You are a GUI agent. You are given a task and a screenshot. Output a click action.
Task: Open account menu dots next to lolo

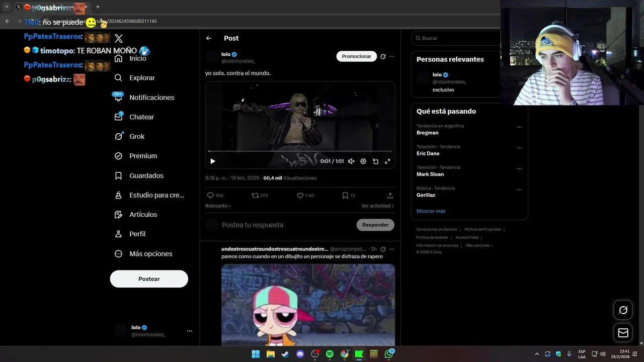[x=190, y=331]
